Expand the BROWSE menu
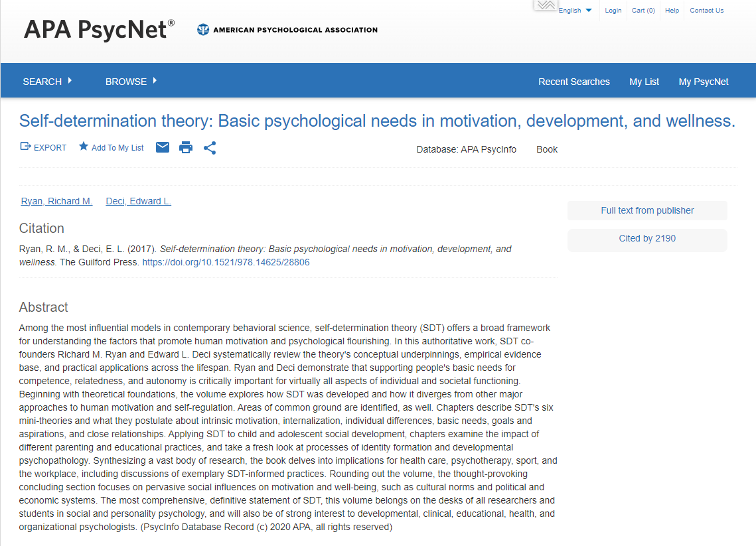The width and height of the screenshot is (756, 546). coord(131,82)
